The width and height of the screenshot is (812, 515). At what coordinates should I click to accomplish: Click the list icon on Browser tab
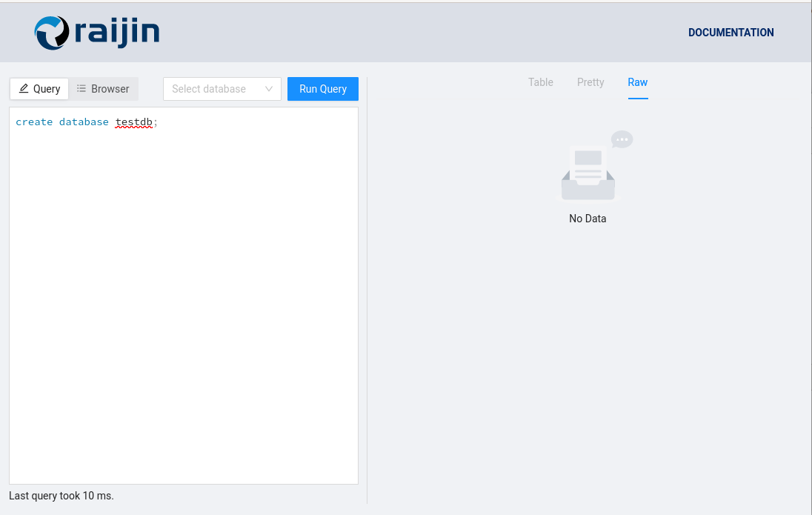coord(81,89)
